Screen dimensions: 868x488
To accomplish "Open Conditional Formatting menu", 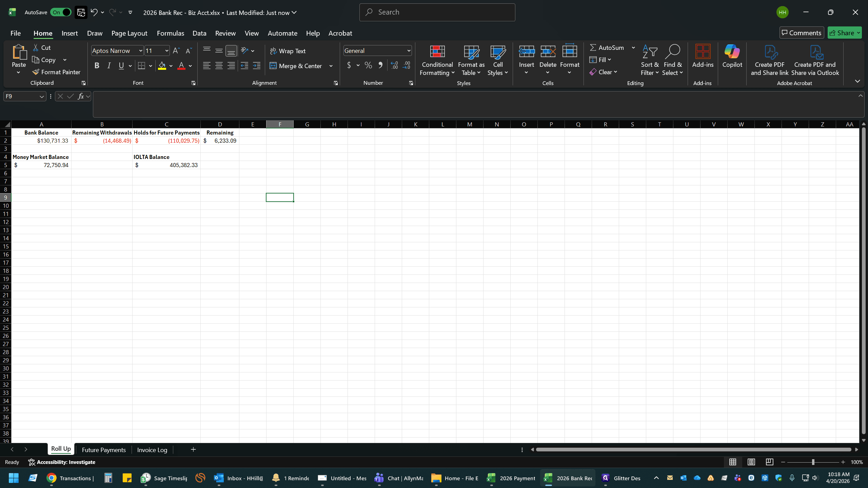I will [437, 60].
